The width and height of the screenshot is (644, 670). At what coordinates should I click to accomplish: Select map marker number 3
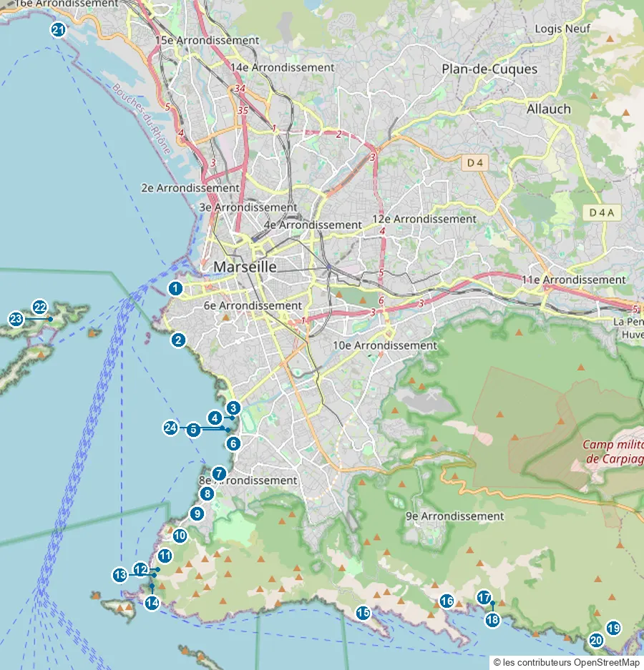(x=233, y=408)
